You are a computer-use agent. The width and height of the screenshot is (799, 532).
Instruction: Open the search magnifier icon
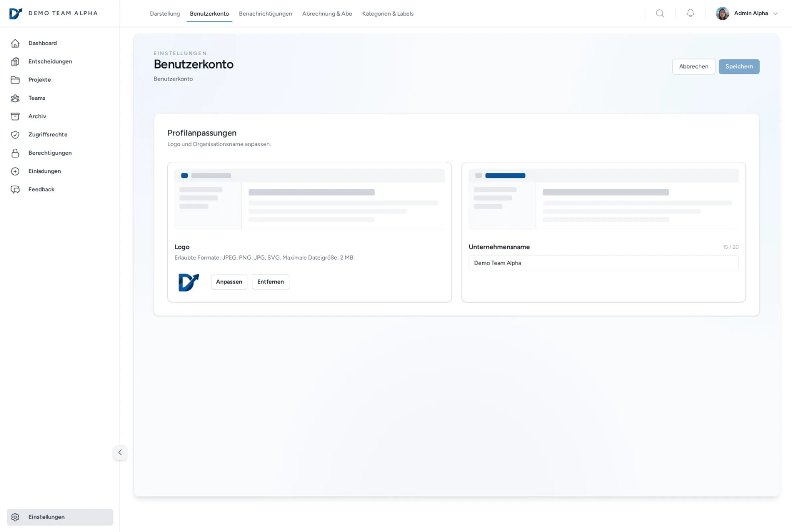point(660,14)
